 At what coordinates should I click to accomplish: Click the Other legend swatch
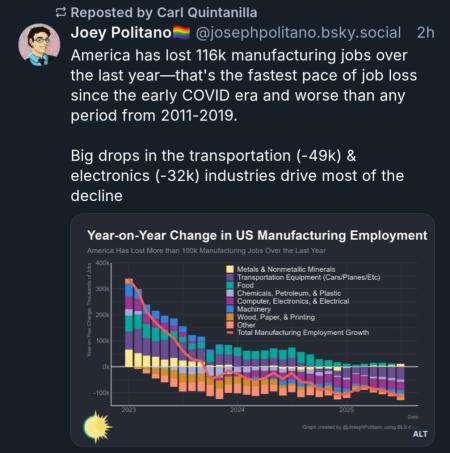pos(230,325)
